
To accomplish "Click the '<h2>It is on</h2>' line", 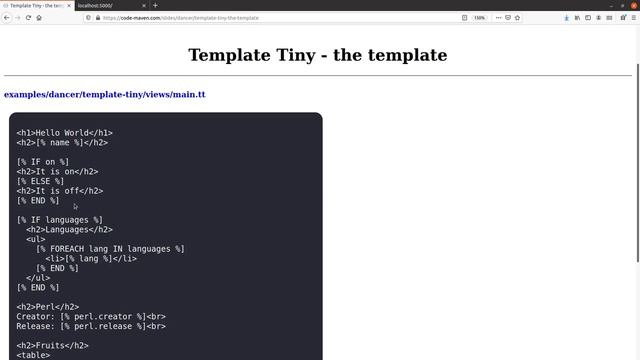I will 57,171.
